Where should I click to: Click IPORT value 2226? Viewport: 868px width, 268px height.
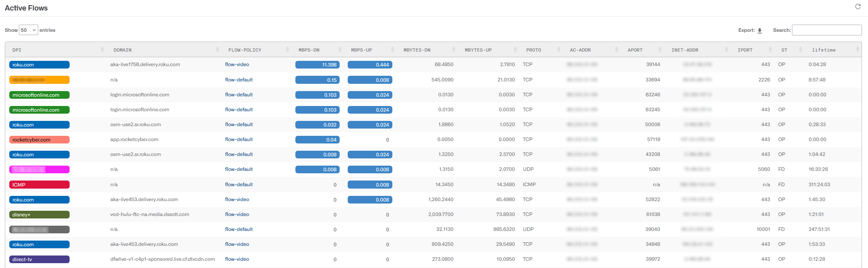[764, 80]
